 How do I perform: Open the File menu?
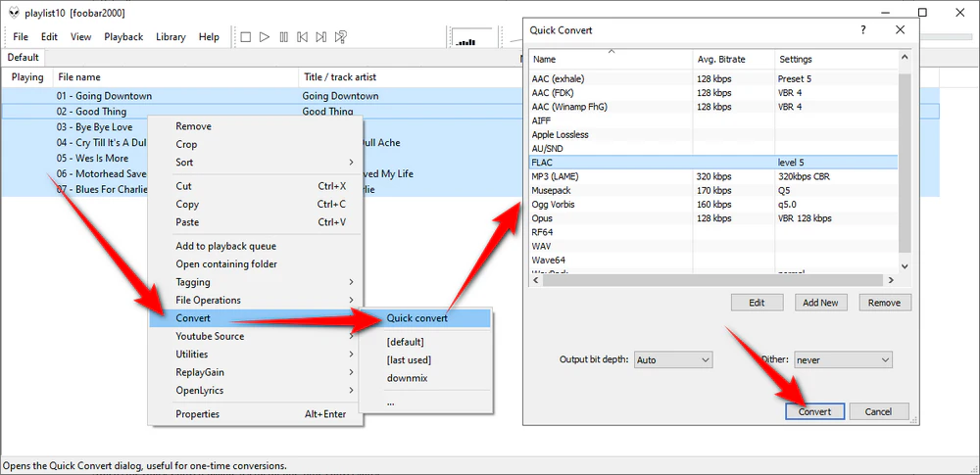(21, 37)
